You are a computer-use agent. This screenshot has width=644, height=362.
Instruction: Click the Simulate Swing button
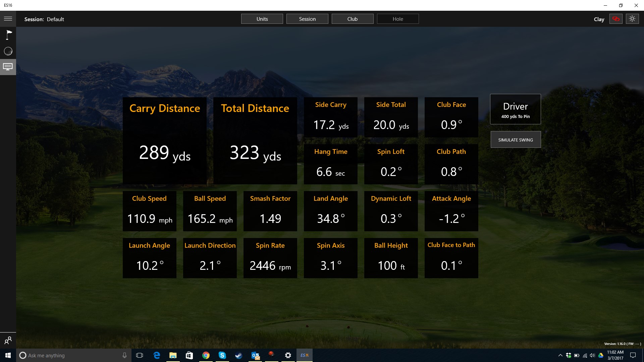(516, 140)
